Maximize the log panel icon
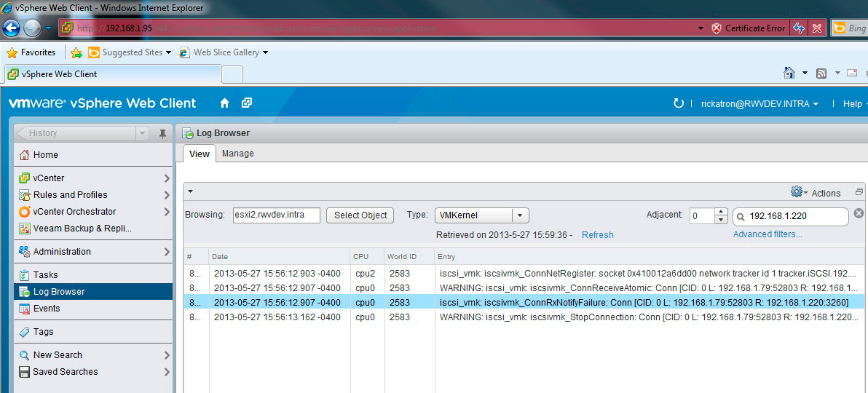868x393 pixels. point(859,192)
